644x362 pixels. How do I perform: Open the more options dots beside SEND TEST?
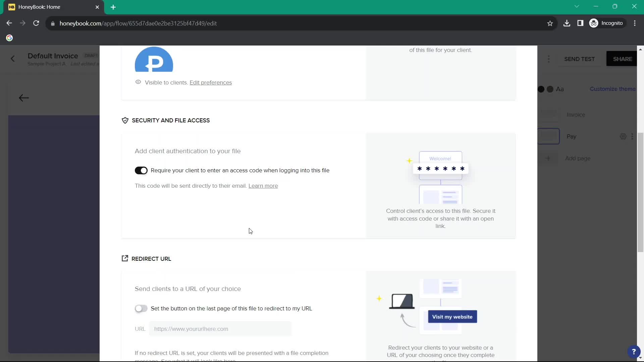coord(549,59)
